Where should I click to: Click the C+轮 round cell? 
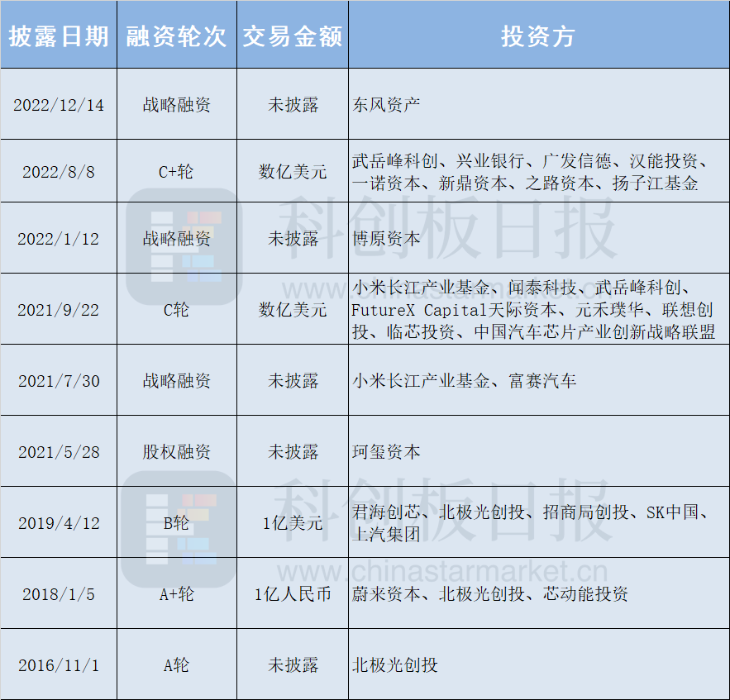[x=176, y=172]
